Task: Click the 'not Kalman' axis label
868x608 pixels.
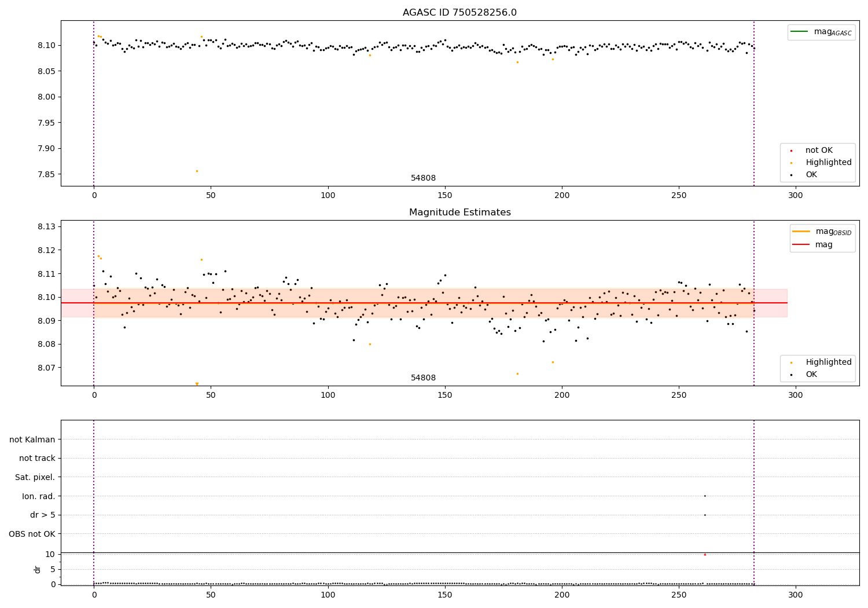Action: click(x=32, y=439)
